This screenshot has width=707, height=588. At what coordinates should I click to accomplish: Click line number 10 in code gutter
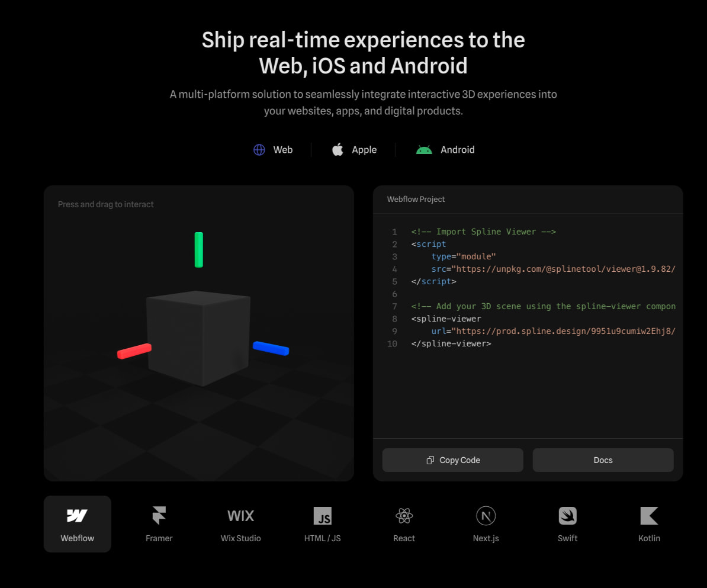click(x=392, y=343)
